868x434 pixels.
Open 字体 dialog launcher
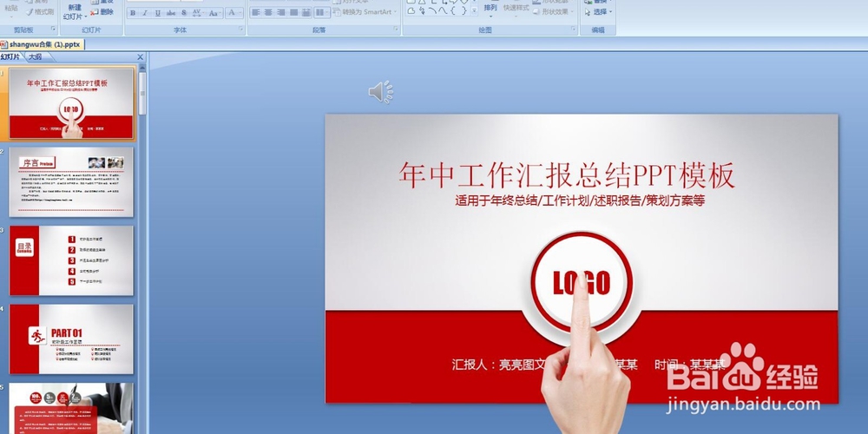pos(240,29)
